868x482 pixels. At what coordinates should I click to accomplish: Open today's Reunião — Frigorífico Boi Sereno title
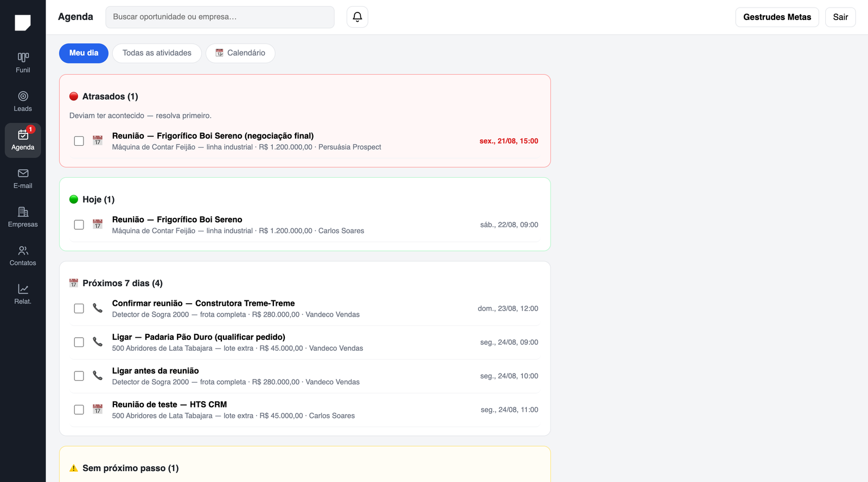(x=177, y=220)
